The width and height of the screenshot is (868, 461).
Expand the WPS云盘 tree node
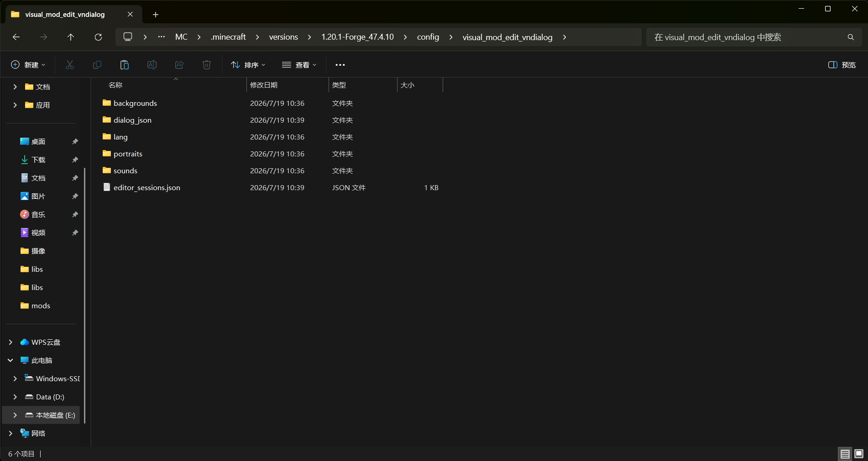pos(10,342)
